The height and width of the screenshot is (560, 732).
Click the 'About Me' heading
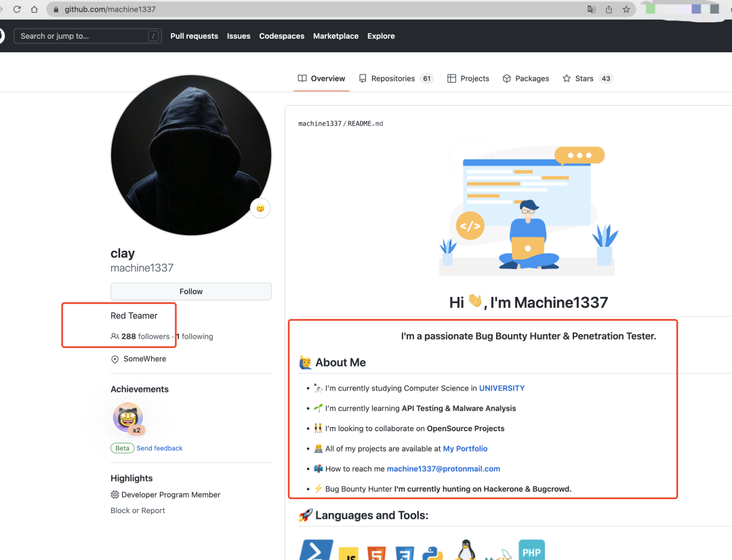[x=340, y=363]
